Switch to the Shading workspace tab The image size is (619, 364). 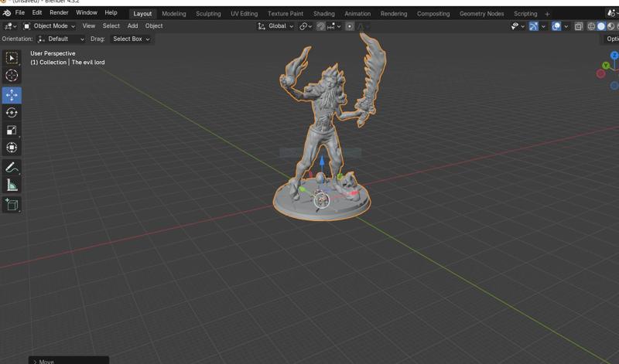(x=323, y=13)
